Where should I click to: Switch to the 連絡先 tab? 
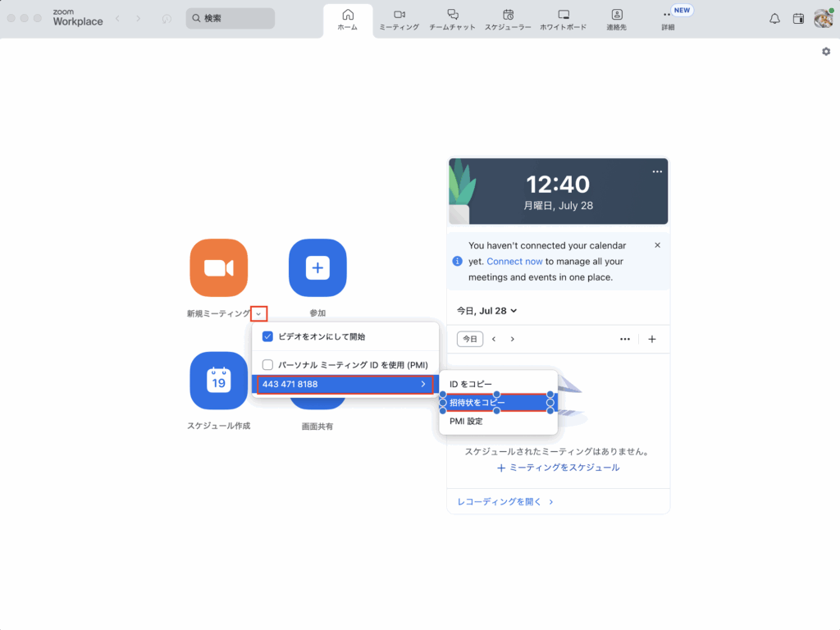pyautogui.click(x=617, y=20)
